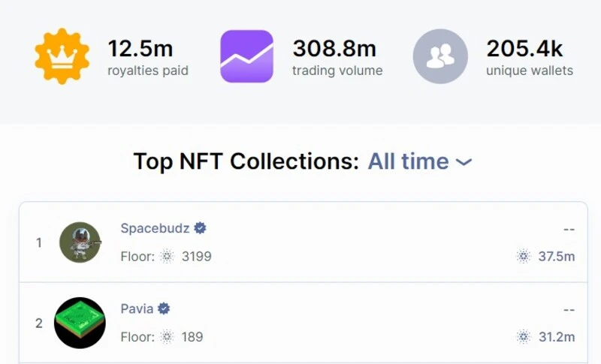The width and height of the screenshot is (601, 364).
Task: Click the ADA symbol beside 37.5m volume
Action: [x=523, y=257]
